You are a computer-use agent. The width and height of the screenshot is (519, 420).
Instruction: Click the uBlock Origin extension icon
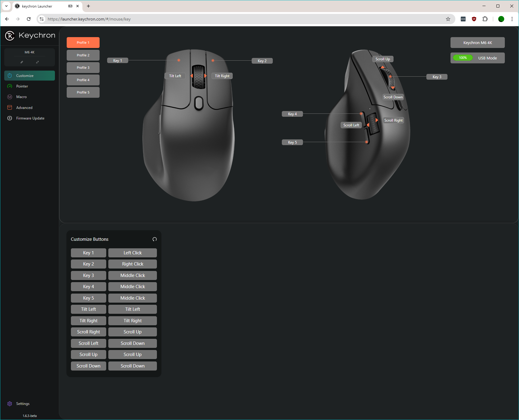tap(474, 19)
